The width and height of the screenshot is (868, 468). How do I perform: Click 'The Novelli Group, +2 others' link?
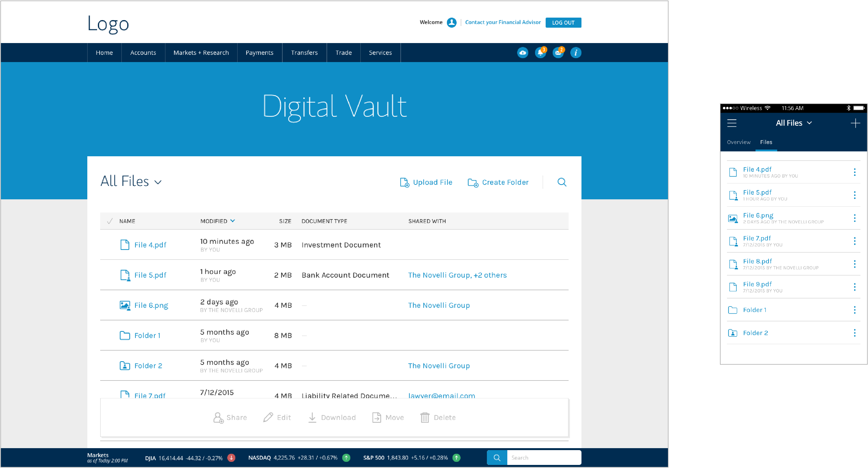457,275
